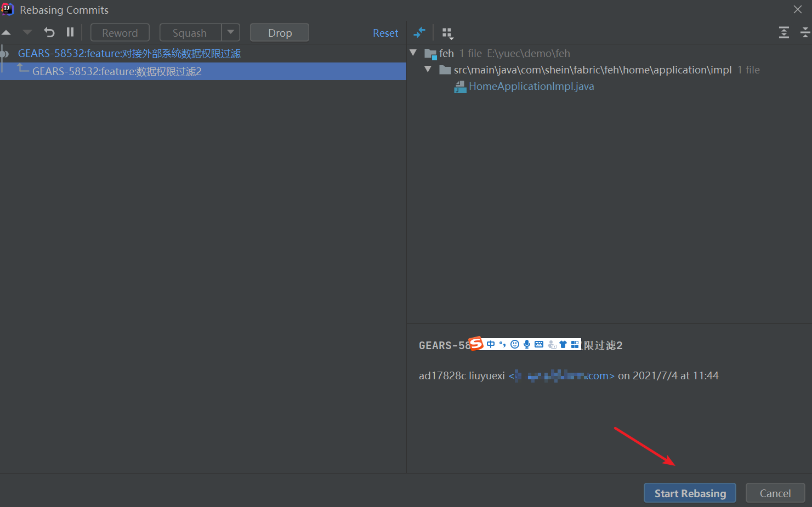Click the compare changes icon above the file tree

[x=419, y=32]
